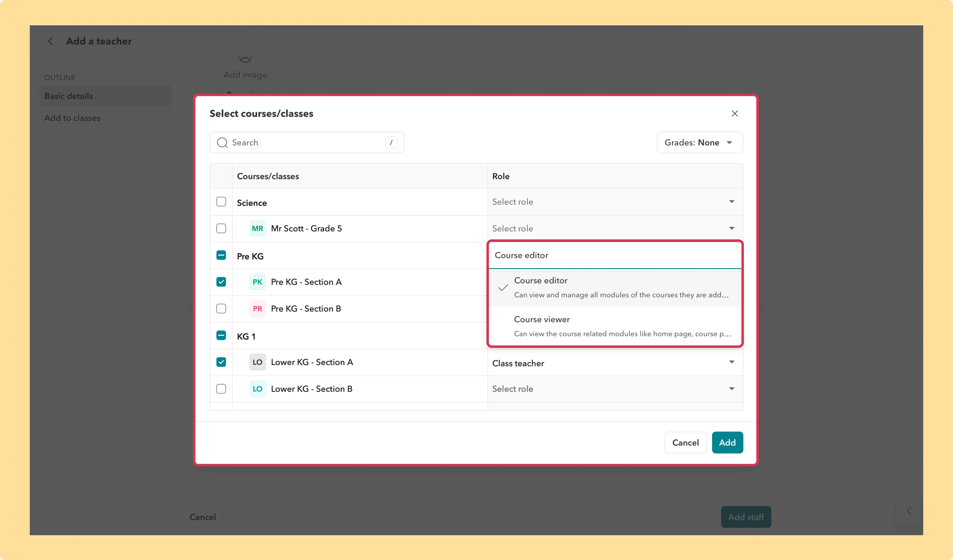Toggle the Pre KG group checkbox

221,255
